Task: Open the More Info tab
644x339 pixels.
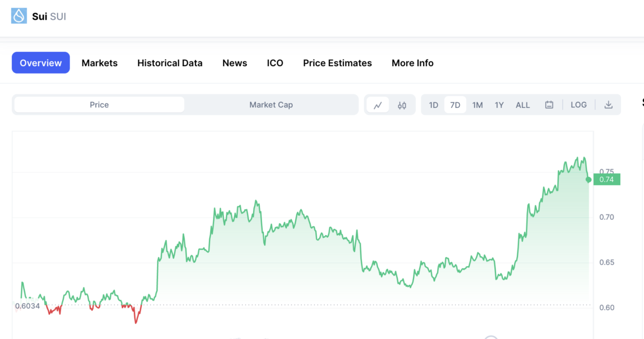Action: 413,63
